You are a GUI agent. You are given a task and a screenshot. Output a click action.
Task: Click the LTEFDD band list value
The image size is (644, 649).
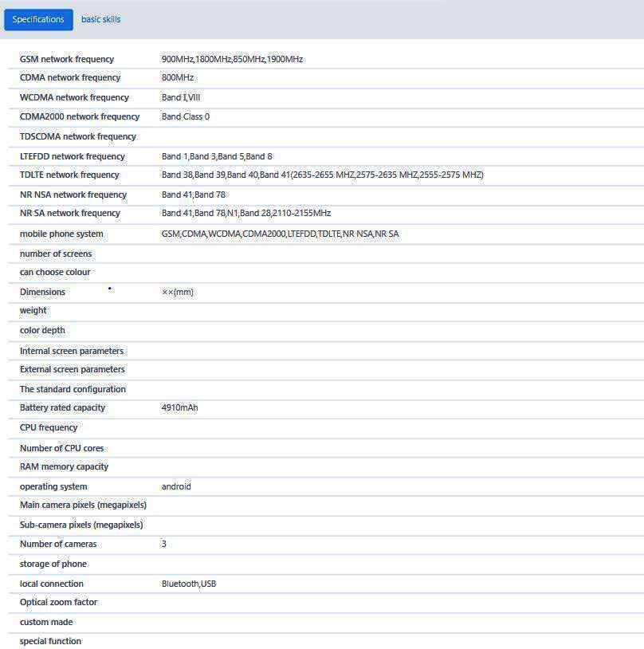click(x=217, y=156)
